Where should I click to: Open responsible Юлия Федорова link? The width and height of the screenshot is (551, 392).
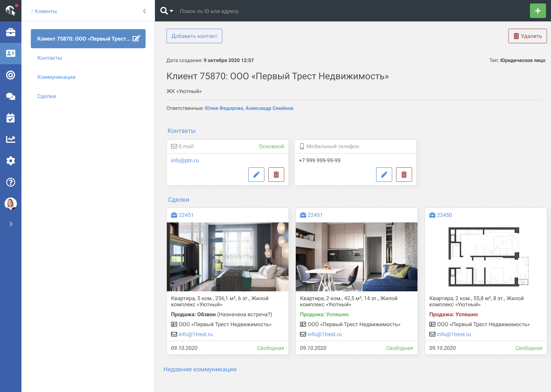[x=224, y=108]
